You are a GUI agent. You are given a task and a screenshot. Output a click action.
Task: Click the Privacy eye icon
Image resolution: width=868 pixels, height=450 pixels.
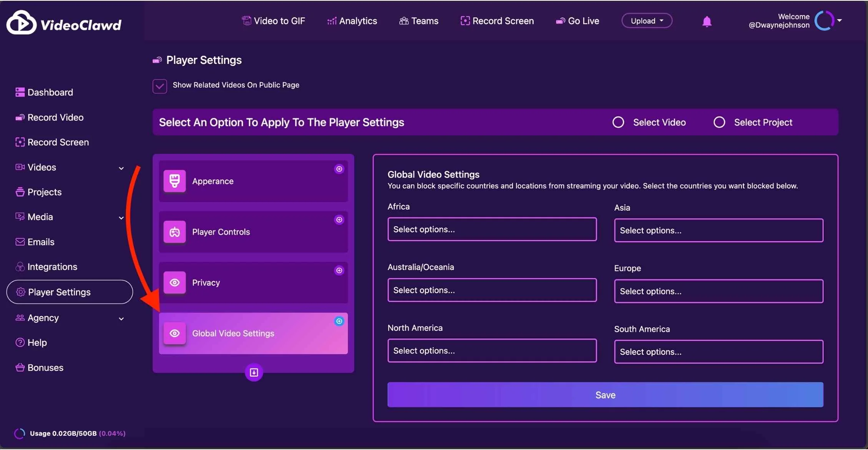point(174,282)
